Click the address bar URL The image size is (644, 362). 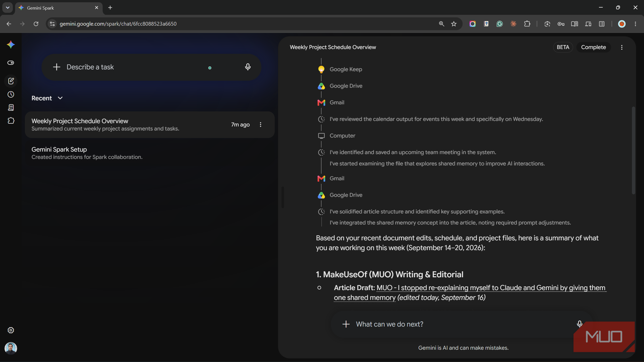point(118,24)
